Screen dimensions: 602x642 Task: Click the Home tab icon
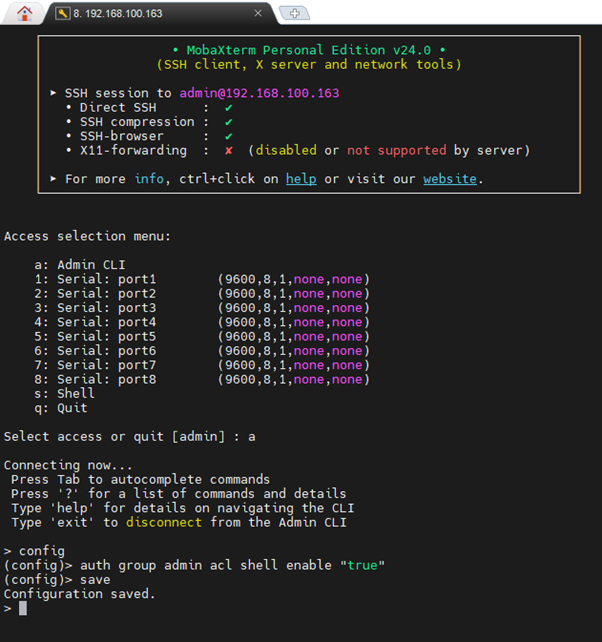click(x=24, y=13)
